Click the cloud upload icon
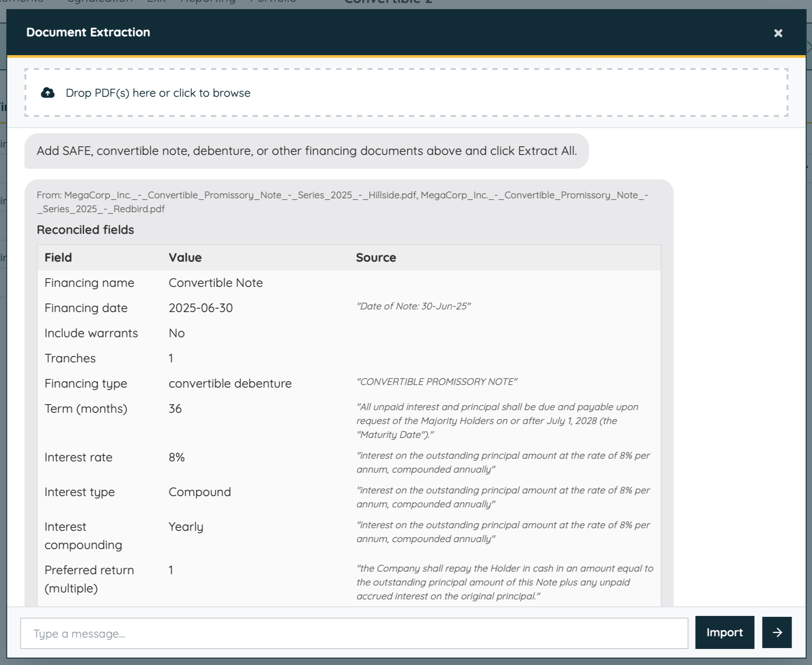The height and width of the screenshot is (665, 812). (48, 92)
